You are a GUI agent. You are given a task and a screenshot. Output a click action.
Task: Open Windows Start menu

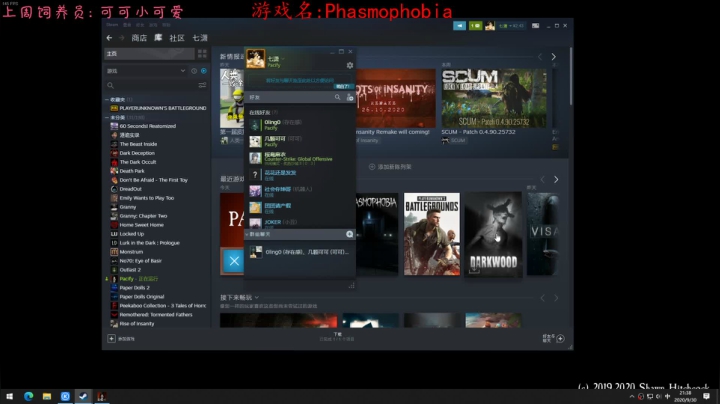10,396
